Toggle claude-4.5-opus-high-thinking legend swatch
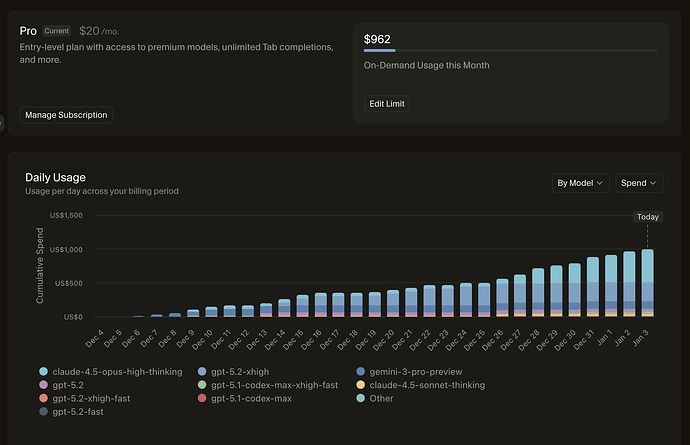Screen dimensions: 690x445 [x=43, y=371]
